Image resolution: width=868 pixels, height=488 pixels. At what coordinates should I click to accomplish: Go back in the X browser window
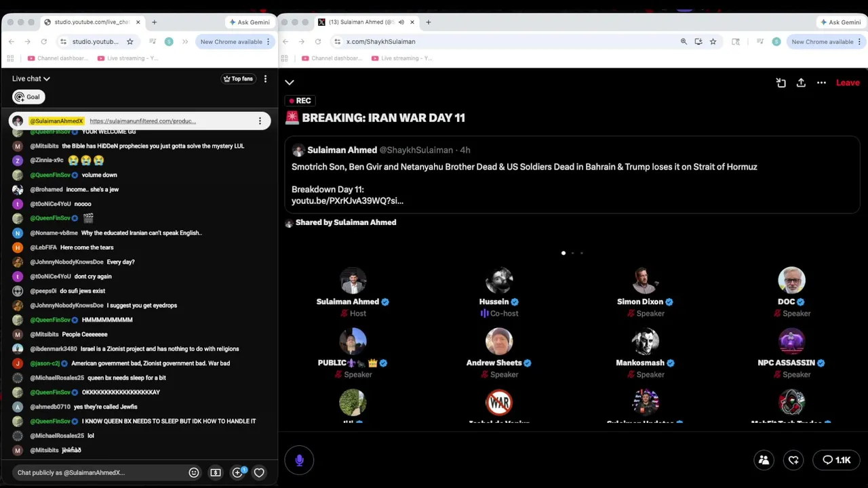coord(285,41)
